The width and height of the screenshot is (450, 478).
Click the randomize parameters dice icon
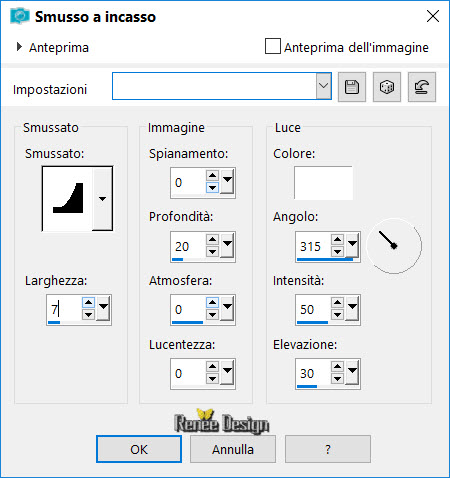387,87
